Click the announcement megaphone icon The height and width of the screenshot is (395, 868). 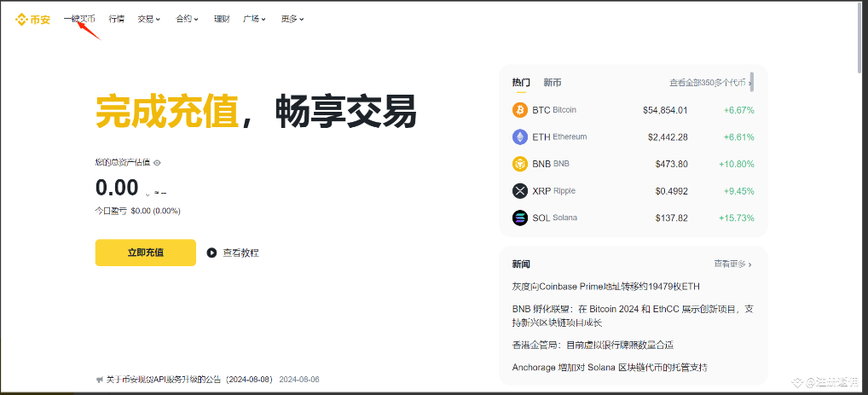click(x=99, y=380)
